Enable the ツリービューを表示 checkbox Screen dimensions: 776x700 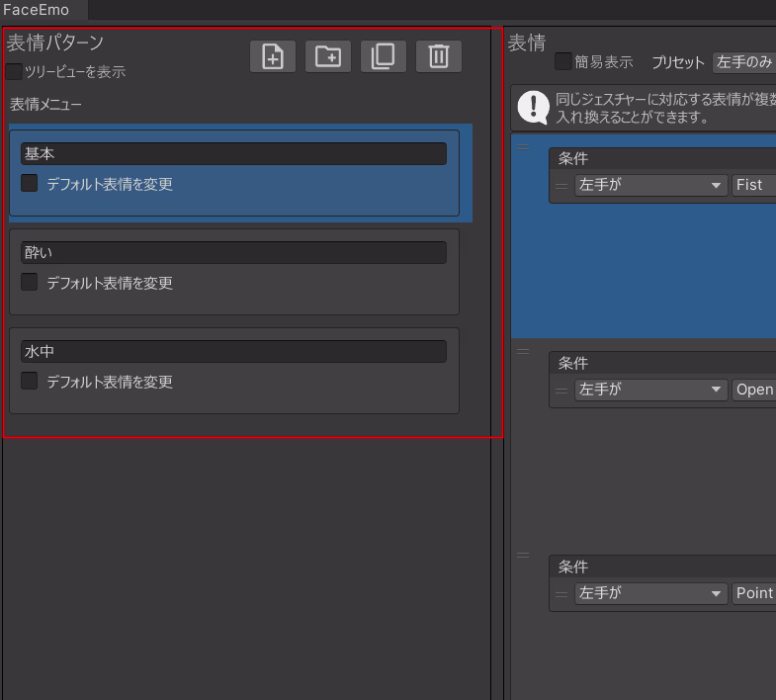click(14, 71)
